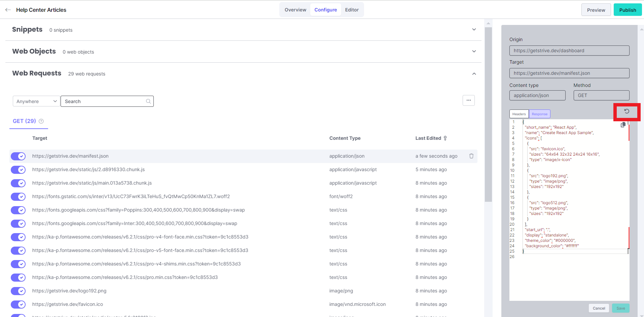The width and height of the screenshot is (644, 317).
Task: Click the Target column header
Action: click(x=40, y=138)
